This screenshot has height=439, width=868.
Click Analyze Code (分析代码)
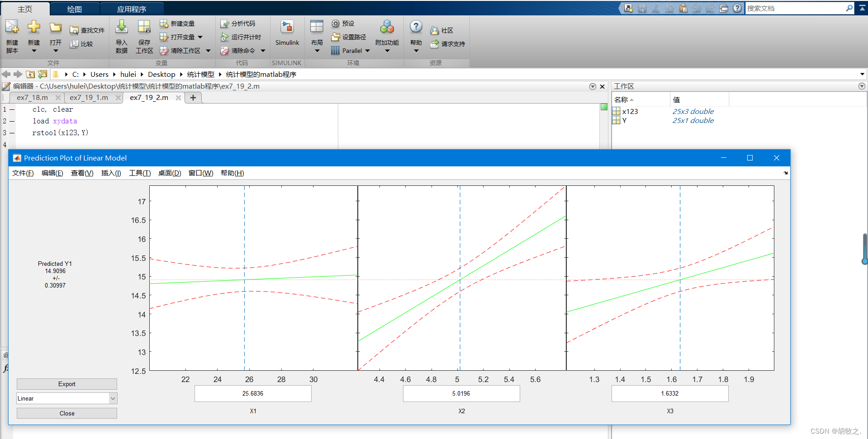pyautogui.click(x=238, y=24)
